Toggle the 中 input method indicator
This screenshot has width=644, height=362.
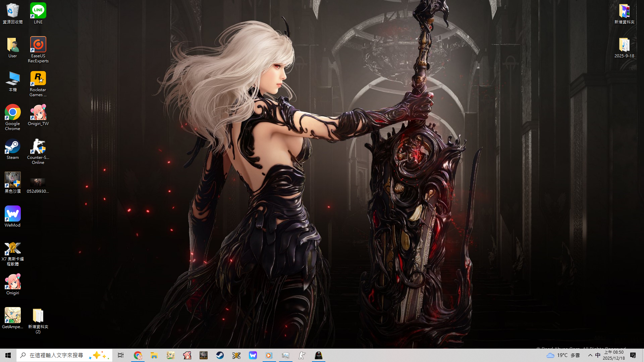pyautogui.click(x=598, y=355)
